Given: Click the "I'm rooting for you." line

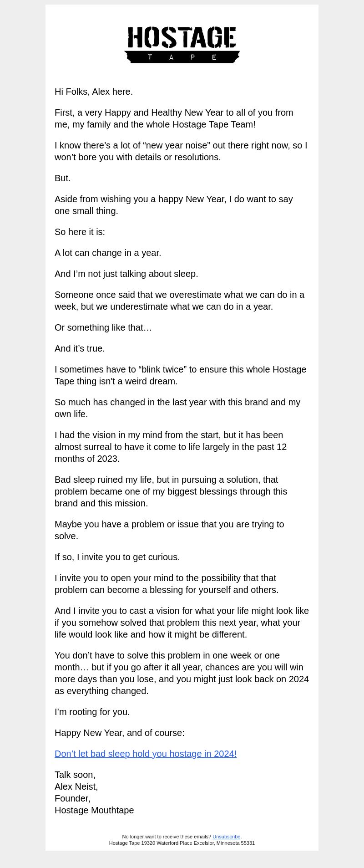Looking at the screenshot, I should [92, 712].
